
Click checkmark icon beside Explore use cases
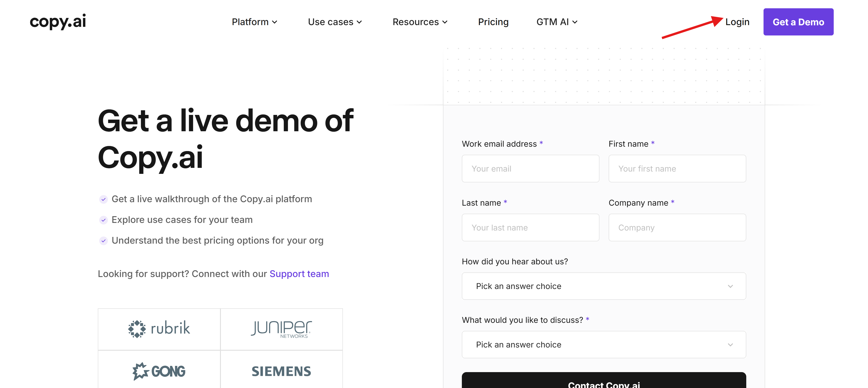click(x=104, y=220)
